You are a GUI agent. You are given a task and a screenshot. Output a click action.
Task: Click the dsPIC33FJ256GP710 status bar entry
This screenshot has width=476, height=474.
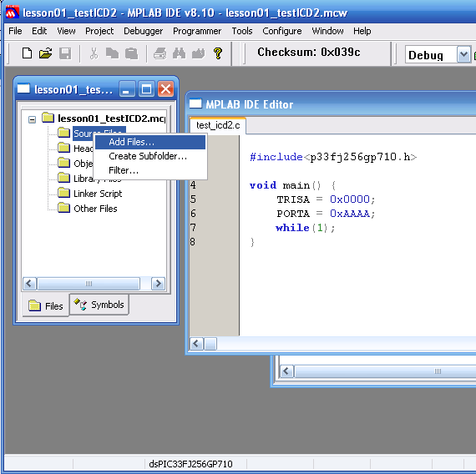pos(190,464)
